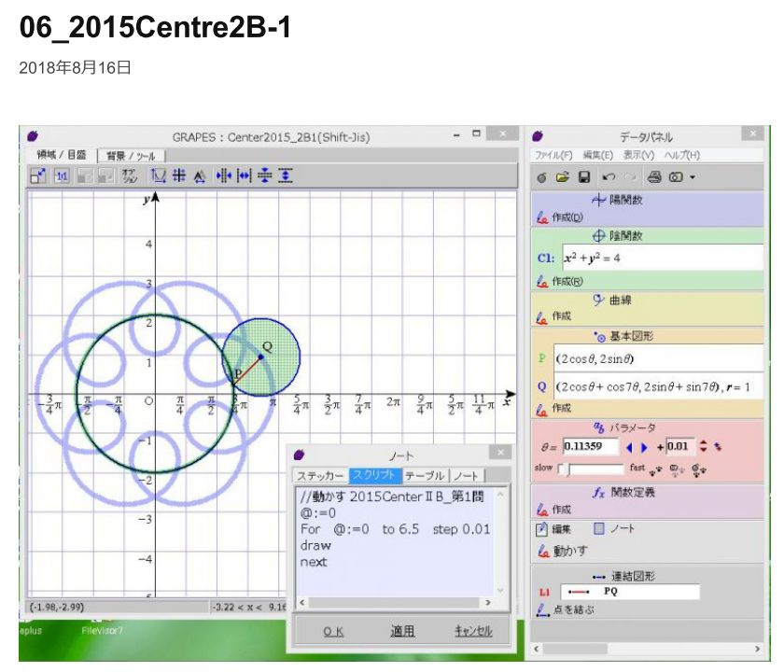Click the 1:1 scale icon in graph toolbar
Viewport: 784px width, 672px height.
click(62, 175)
